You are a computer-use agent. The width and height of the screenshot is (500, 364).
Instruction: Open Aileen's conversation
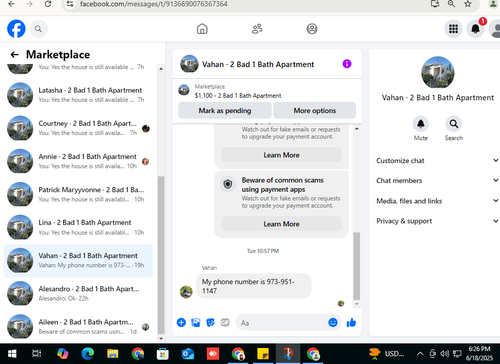78,327
